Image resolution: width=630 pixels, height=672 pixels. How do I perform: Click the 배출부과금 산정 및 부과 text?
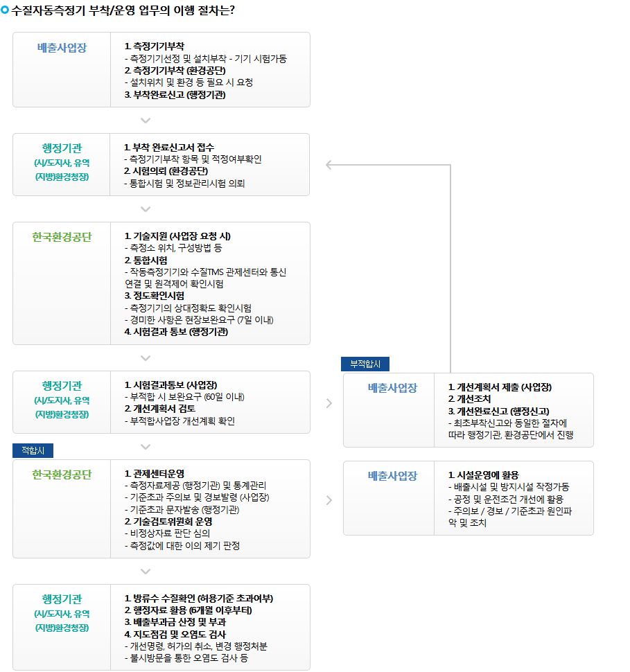175,622
